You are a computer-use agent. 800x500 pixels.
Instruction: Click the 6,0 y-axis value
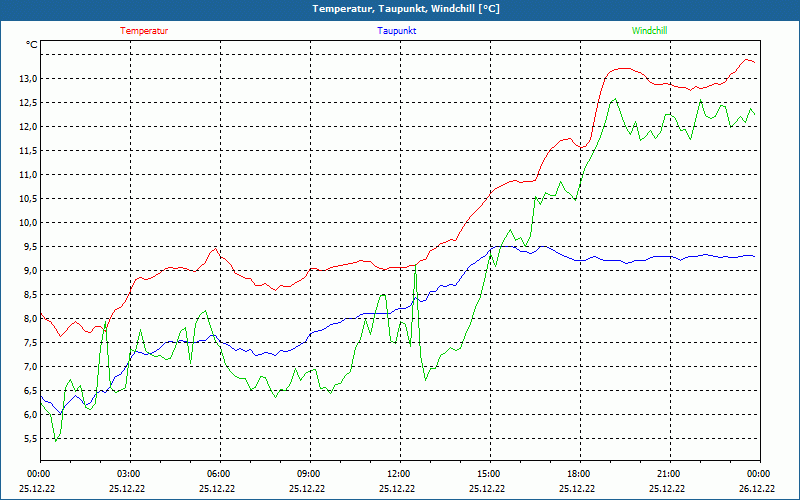(x=30, y=414)
